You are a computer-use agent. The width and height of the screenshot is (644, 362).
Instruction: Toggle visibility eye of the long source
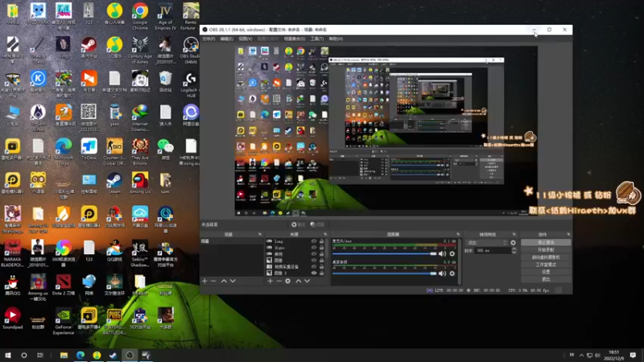pyautogui.click(x=314, y=241)
